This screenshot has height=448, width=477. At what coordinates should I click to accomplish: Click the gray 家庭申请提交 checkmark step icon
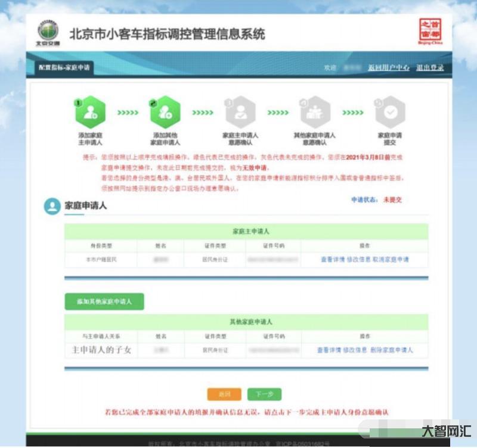[390, 112]
